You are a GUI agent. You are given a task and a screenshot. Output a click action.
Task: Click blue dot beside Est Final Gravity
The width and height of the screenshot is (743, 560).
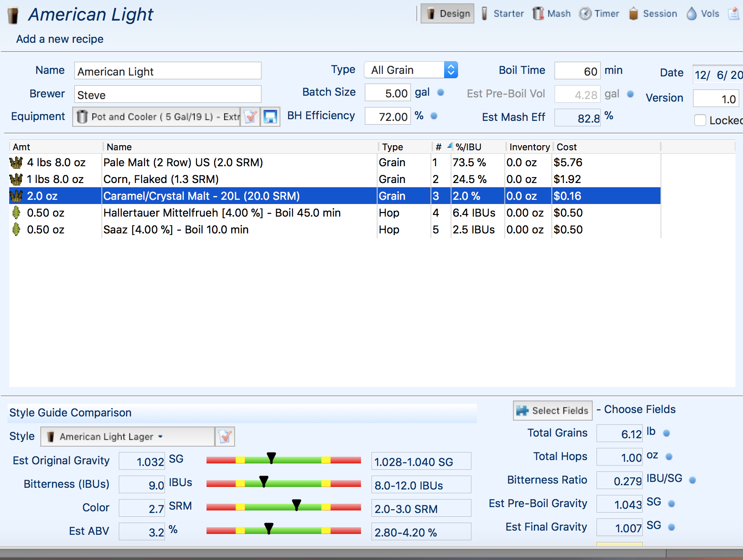pyautogui.click(x=671, y=527)
